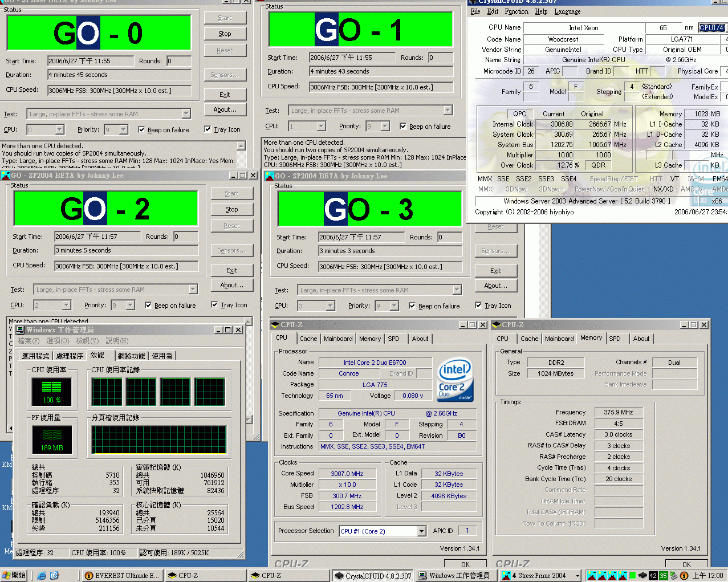Toggle Tray Icon in the GO - 2 window
The height and width of the screenshot is (582, 728).
(x=214, y=305)
